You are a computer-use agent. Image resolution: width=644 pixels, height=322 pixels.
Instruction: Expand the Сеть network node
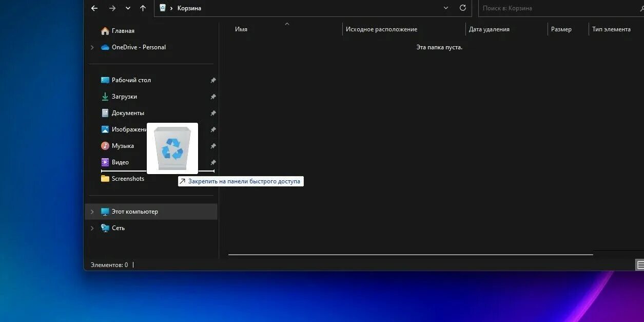coord(92,228)
